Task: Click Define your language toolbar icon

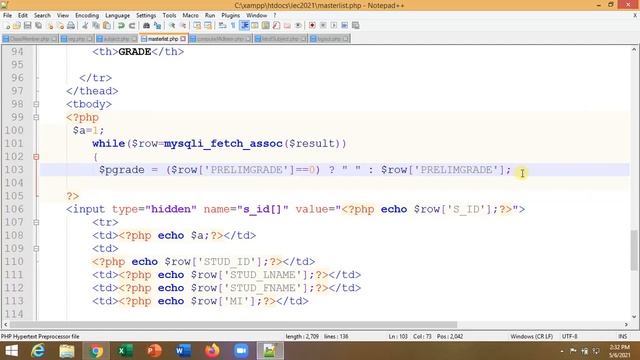Action: pos(255,25)
